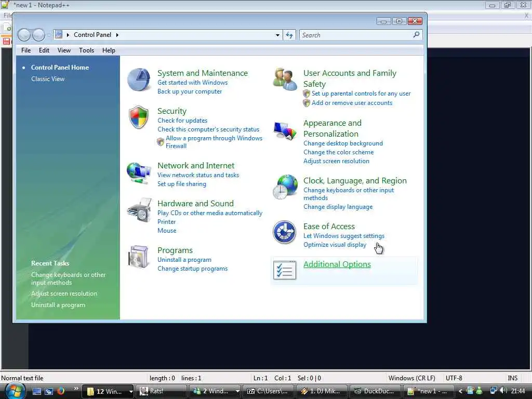532x399 pixels.
Task: Open the System and Maintenance category icon
Action: click(x=139, y=79)
